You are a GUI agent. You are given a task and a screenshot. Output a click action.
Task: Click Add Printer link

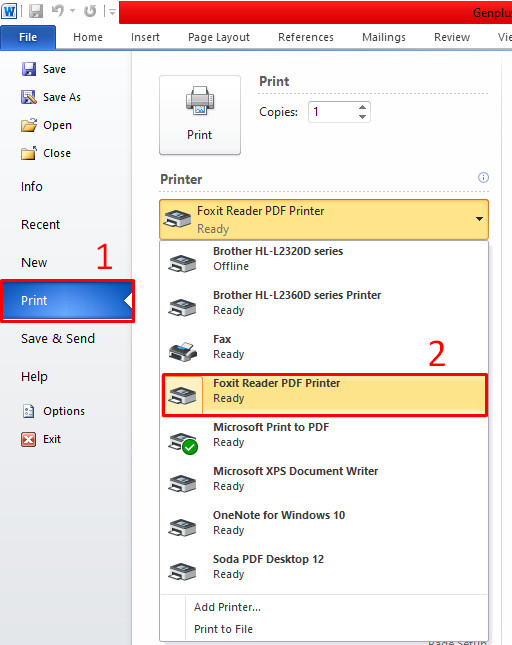point(227,607)
